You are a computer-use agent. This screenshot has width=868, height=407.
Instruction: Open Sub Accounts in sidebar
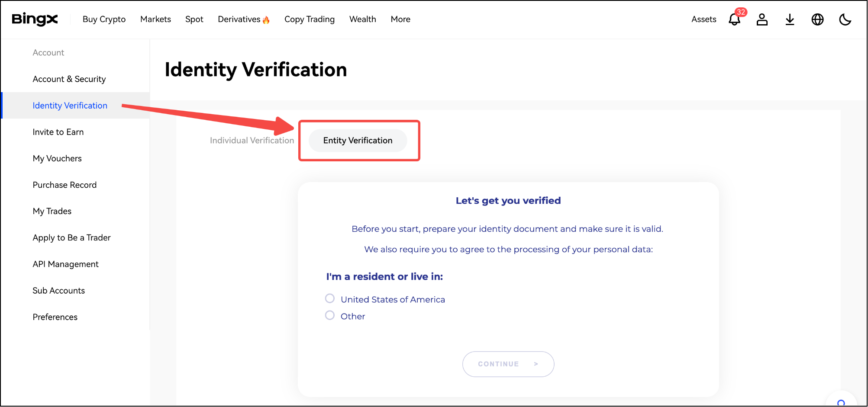(59, 291)
